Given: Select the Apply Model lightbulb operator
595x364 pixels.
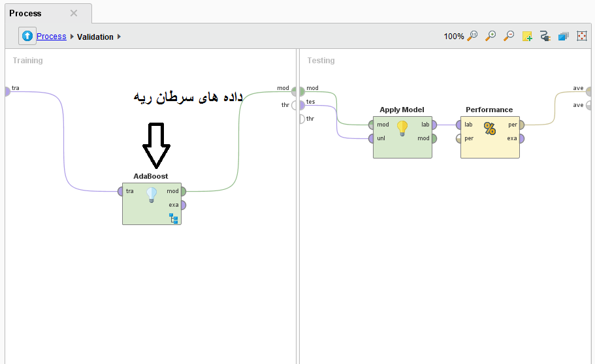Looking at the screenshot, I should (x=402, y=129).
